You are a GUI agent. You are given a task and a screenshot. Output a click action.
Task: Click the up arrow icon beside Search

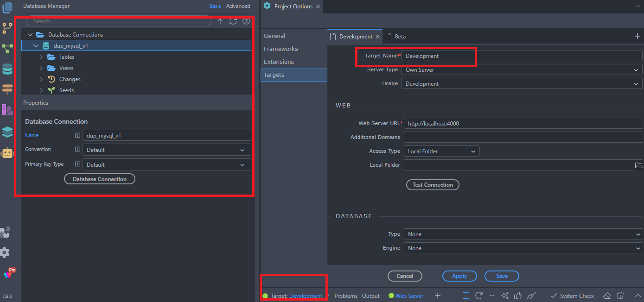click(220, 21)
